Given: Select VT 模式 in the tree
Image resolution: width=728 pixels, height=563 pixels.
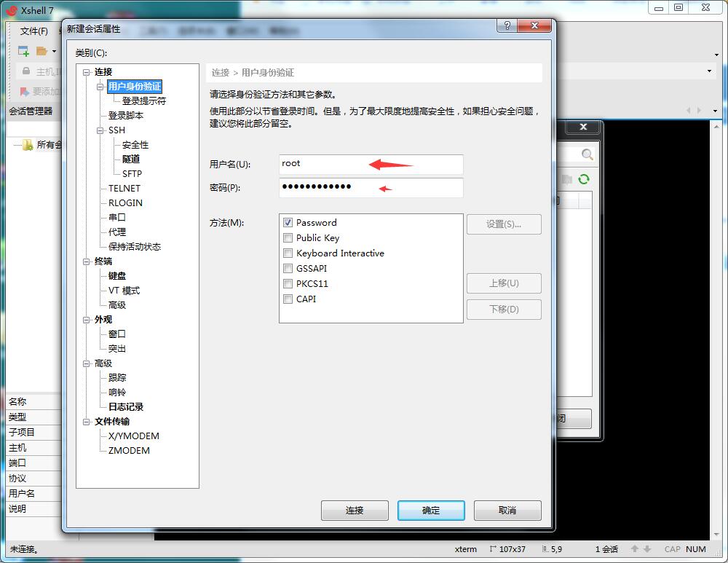Looking at the screenshot, I should click(x=124, y=291).
